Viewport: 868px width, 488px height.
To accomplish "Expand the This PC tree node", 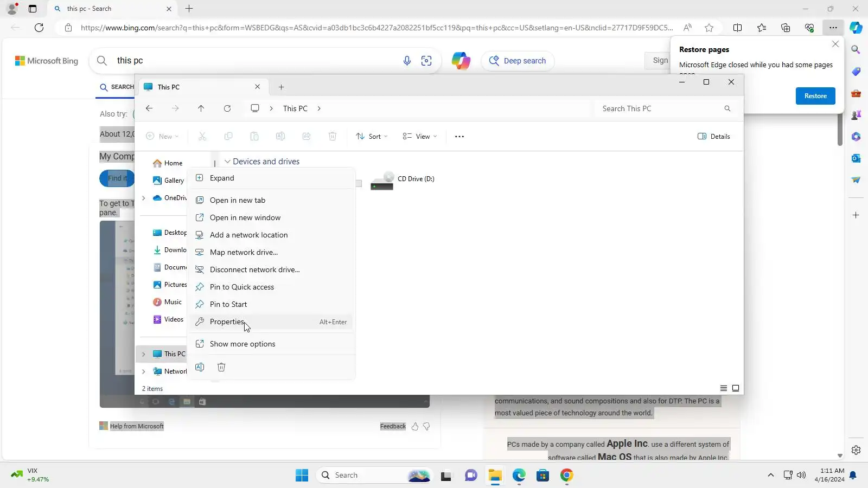I will click(144, 354).
